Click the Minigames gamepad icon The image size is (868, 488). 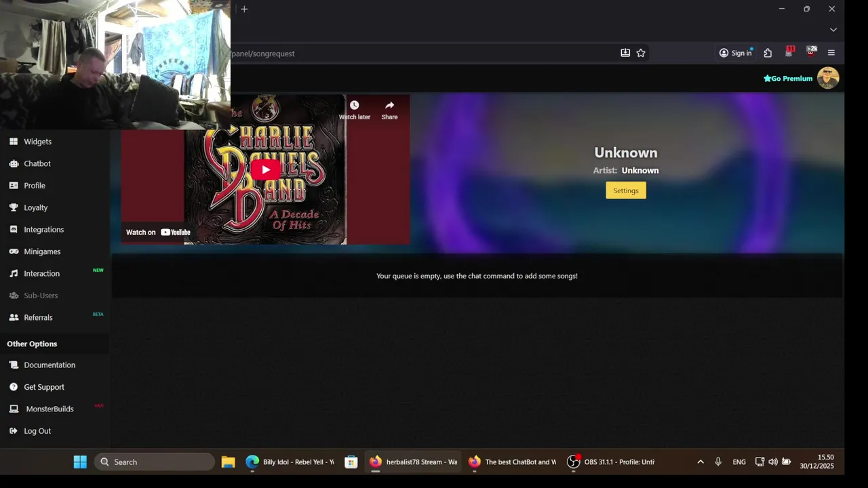pyautogui.click(x=14, y=251)
